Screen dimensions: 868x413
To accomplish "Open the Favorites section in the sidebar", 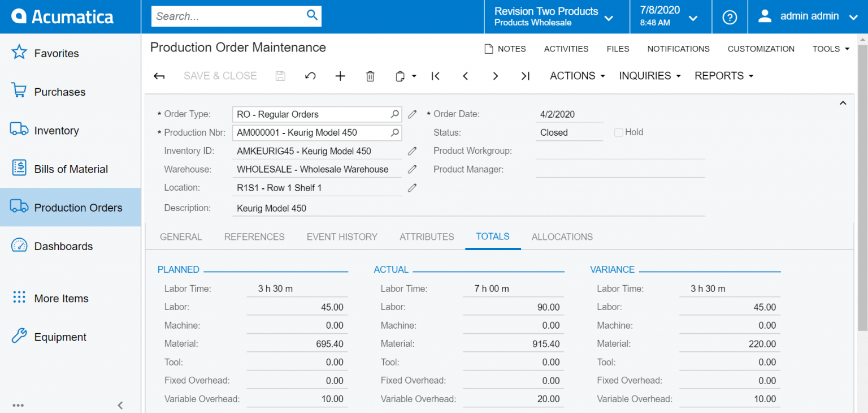I will point(57,53).
